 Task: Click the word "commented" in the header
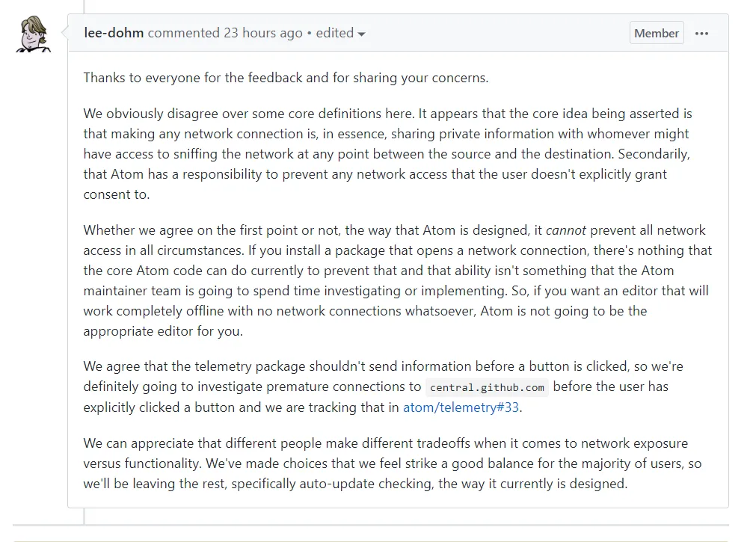point(183,34)
